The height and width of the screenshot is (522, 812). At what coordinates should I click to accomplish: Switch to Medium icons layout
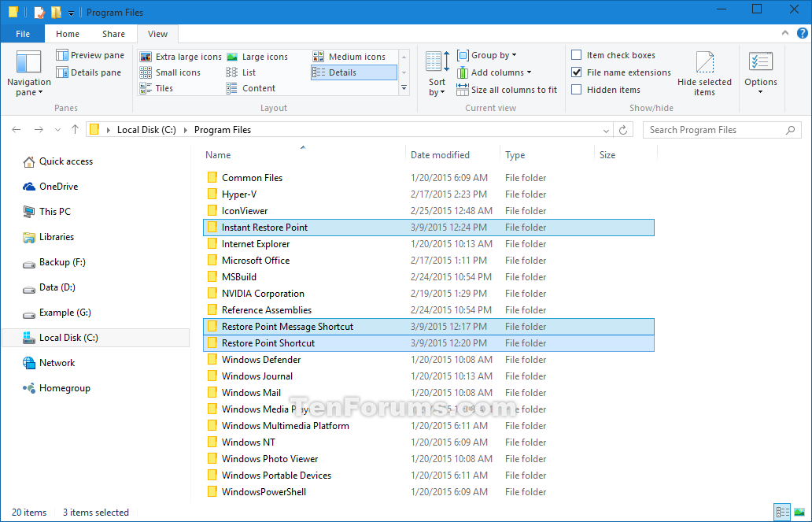pyautogui.click(x=349, y=57)
